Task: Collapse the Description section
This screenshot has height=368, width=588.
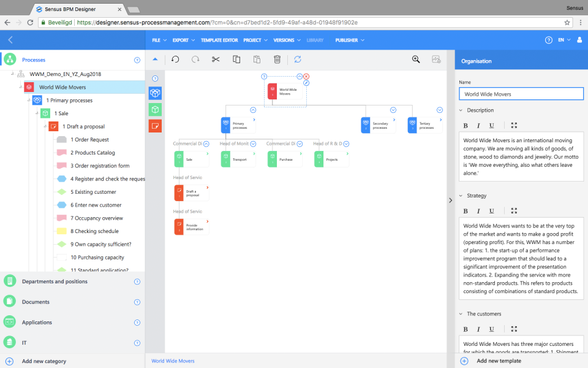Action: coord(461,110)
